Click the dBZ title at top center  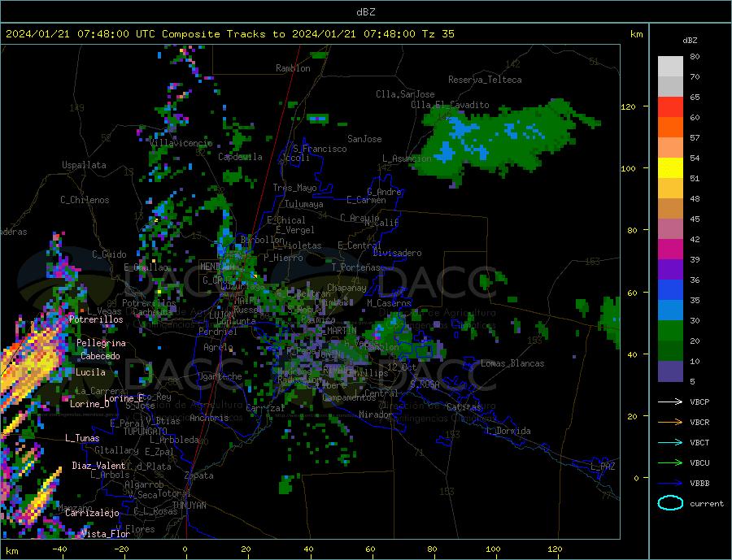[365, 12]
